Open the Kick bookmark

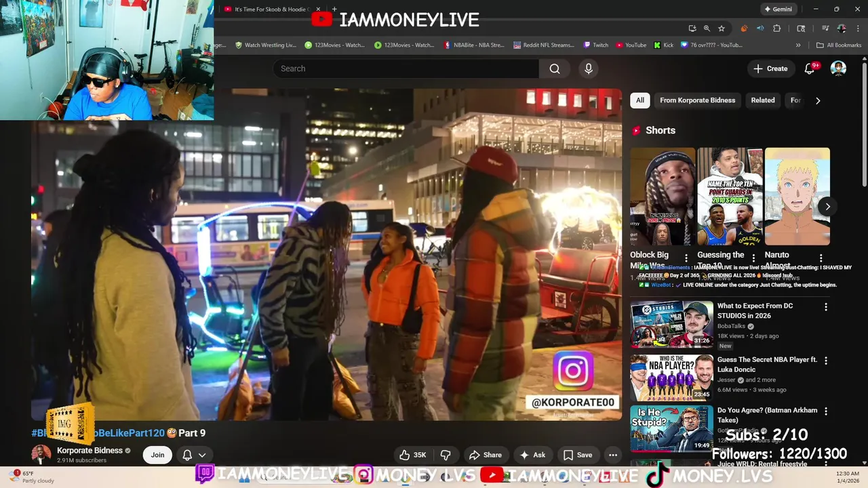click(x=664, y=45)
